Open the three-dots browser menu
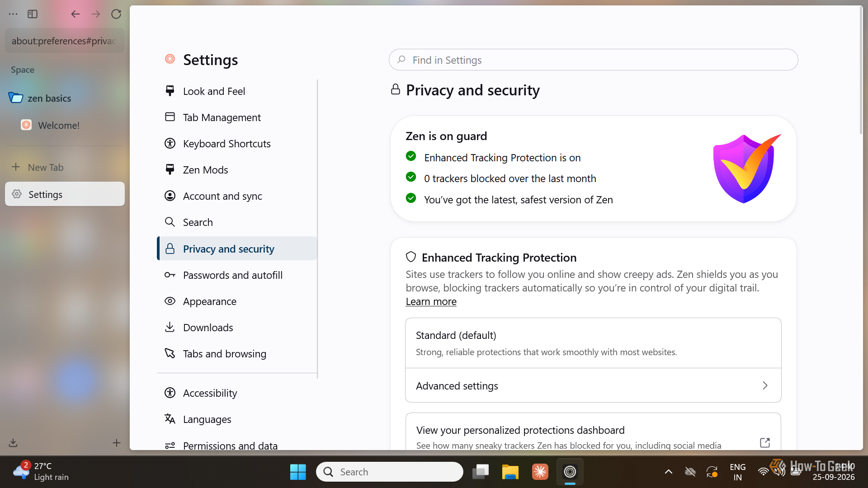The image size is (868, 488). click(13, 14)
